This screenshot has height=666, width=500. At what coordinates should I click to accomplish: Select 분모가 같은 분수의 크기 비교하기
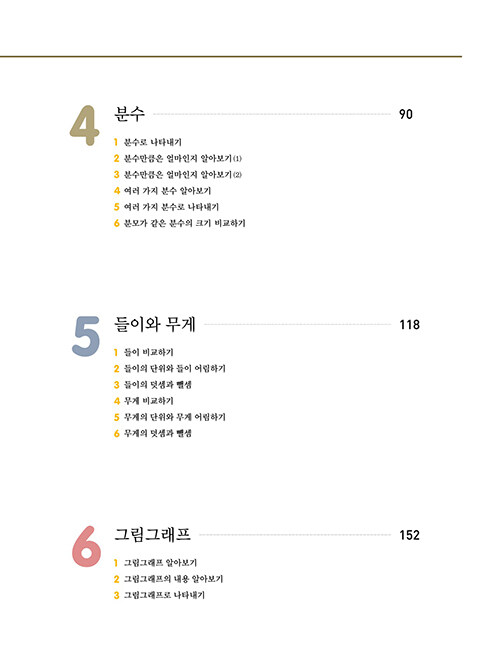point(184,223)
